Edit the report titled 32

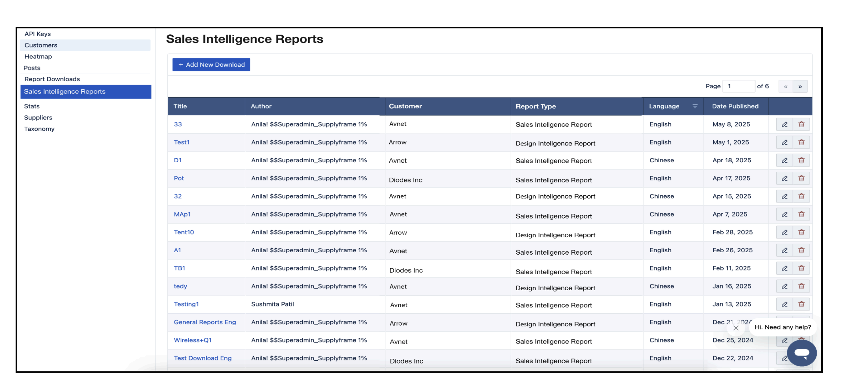(x=784, y=196)
